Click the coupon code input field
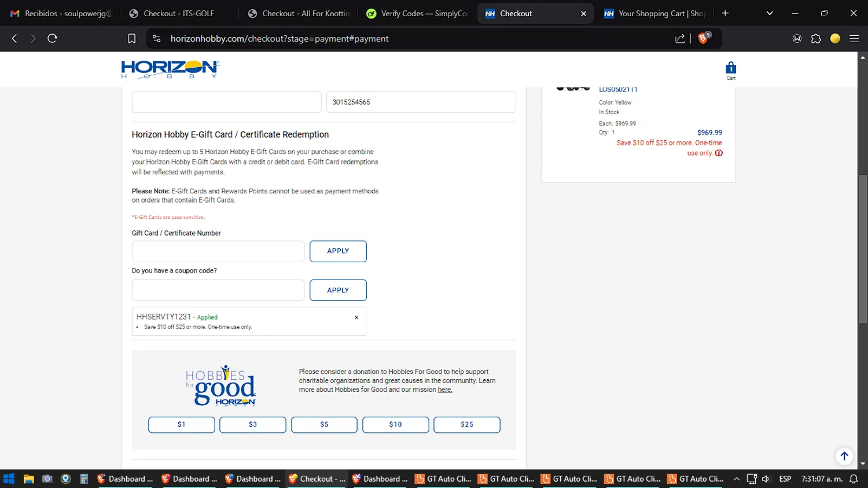Image resolution: width=868 pixels, height=488 pixels. pos(218,290)
